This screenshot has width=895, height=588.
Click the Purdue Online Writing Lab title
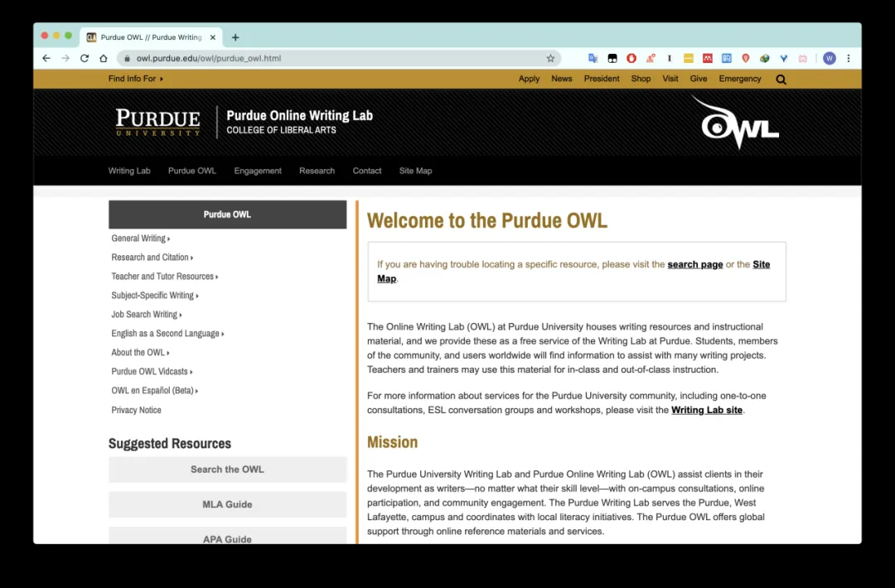[x=300, y=115]
